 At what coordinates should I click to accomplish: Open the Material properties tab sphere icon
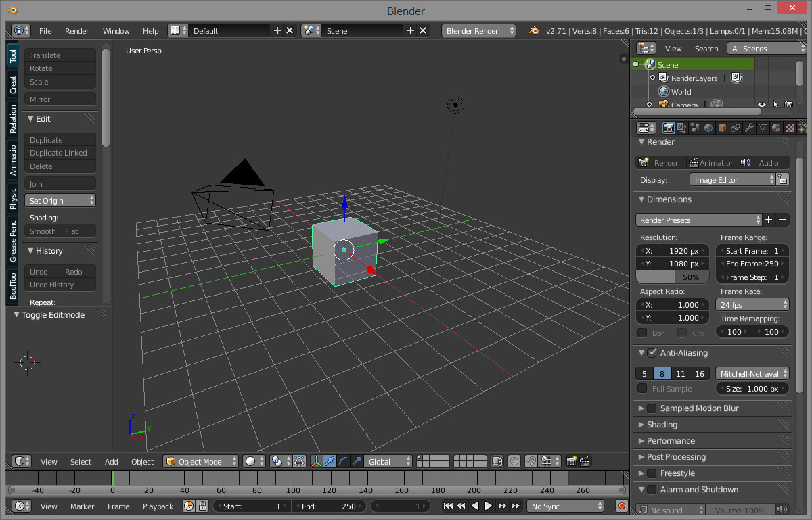pyautogui.click(x=776, y=128)
